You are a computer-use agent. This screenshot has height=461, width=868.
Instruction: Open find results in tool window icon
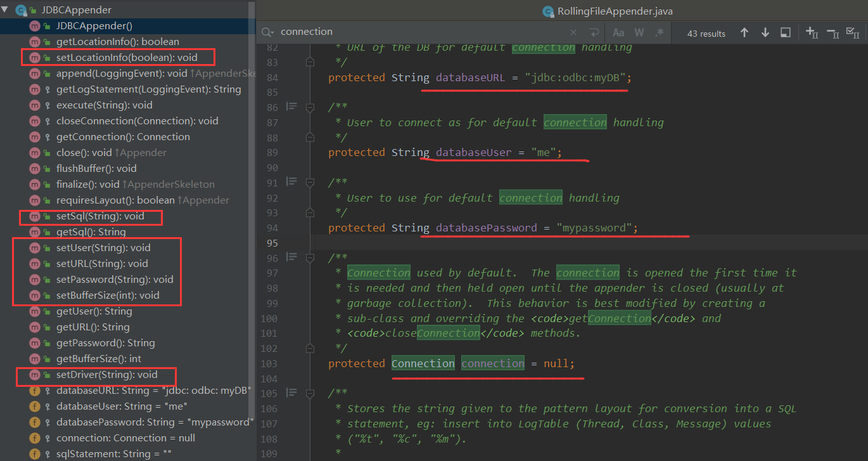click(785, 32)
